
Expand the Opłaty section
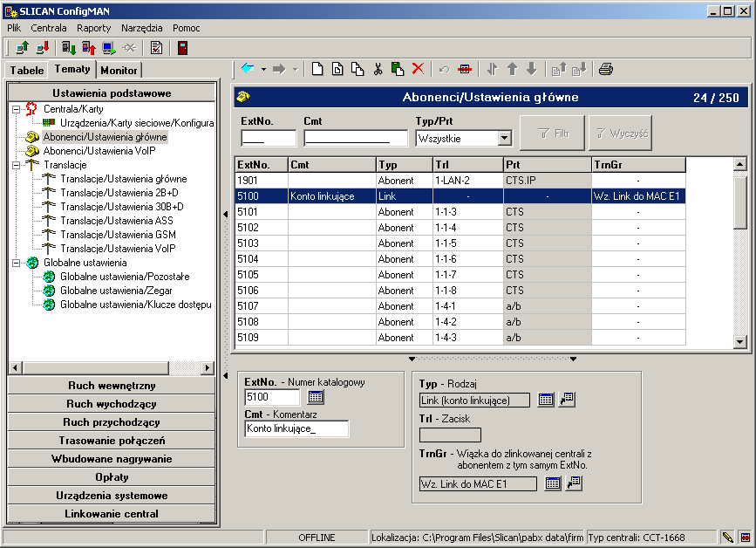tap(112, 477)
